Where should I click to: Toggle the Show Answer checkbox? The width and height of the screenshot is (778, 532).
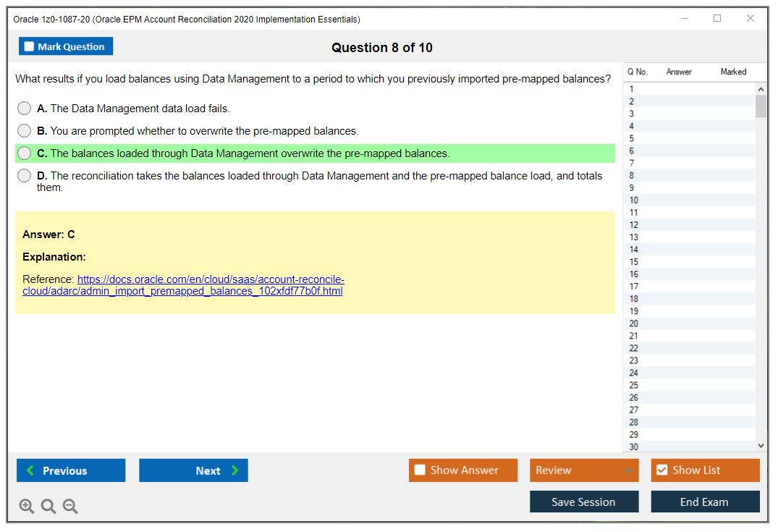pos(420,470)
